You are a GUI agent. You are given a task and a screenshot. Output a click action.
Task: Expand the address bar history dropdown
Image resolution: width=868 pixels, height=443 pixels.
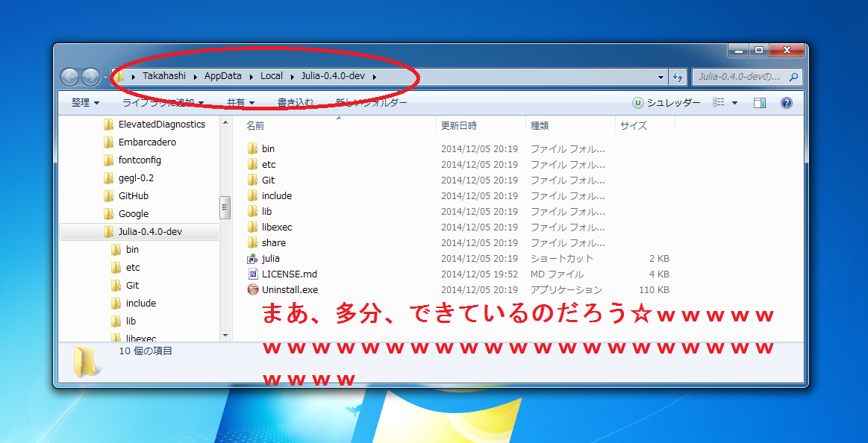661,77
